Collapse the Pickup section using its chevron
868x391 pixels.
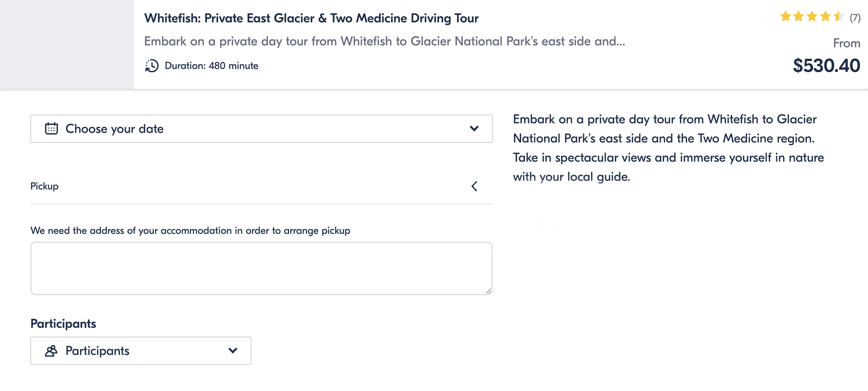pos(474,186)
